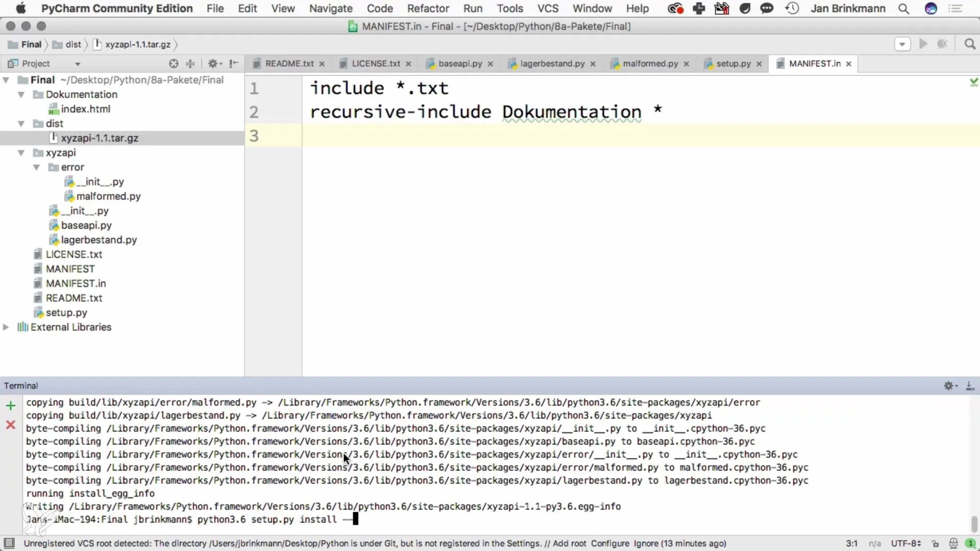Select LICENSE.txt in project tree
The image size is (980, 551).
click(x=68, y=255)
